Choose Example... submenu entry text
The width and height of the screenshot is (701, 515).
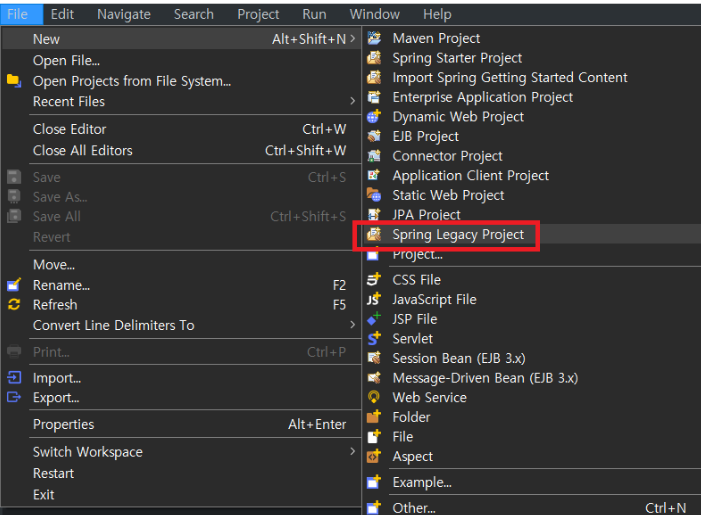point(422,482)
